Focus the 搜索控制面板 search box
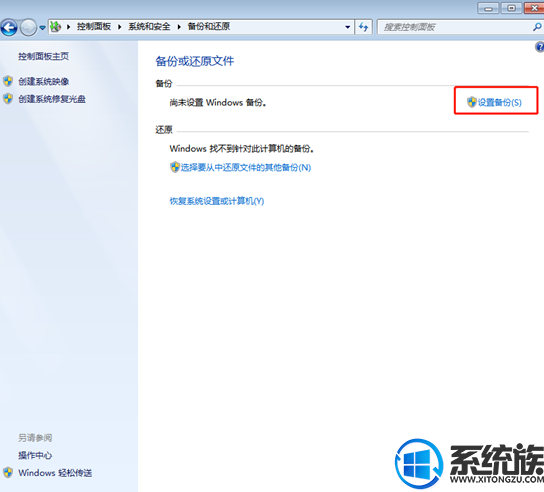Screen dimensions: 544x492 click(x=454, y=27)
